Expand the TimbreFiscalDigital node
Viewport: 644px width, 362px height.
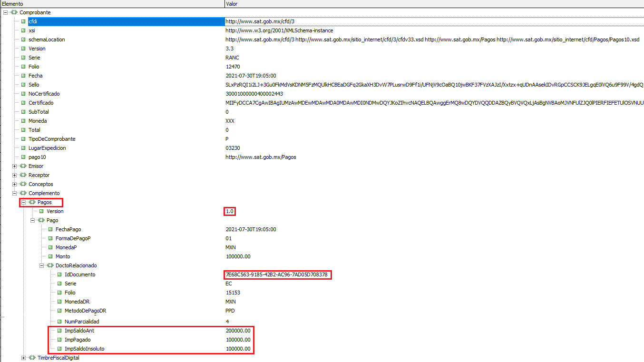click(24, 358)
